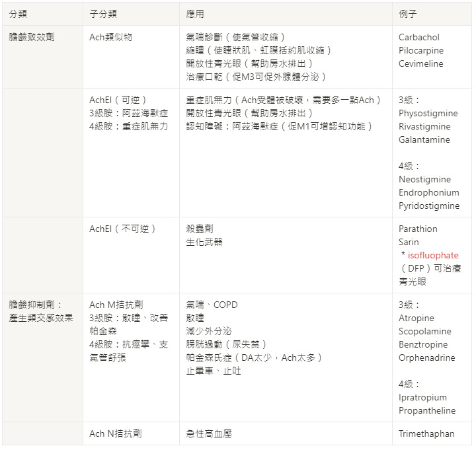Select the 膽鹼抑制劑 category text
The image size is (476, 450).
point(35,305)
